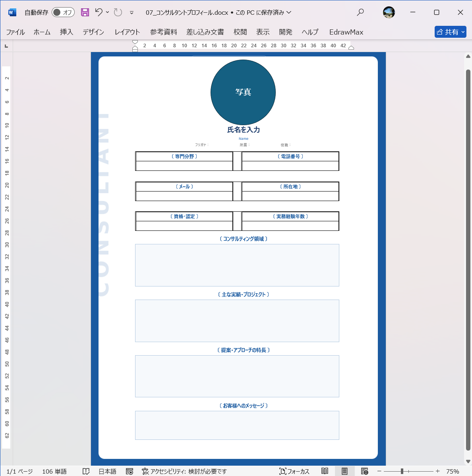Redo the last action

pos(117,12)
